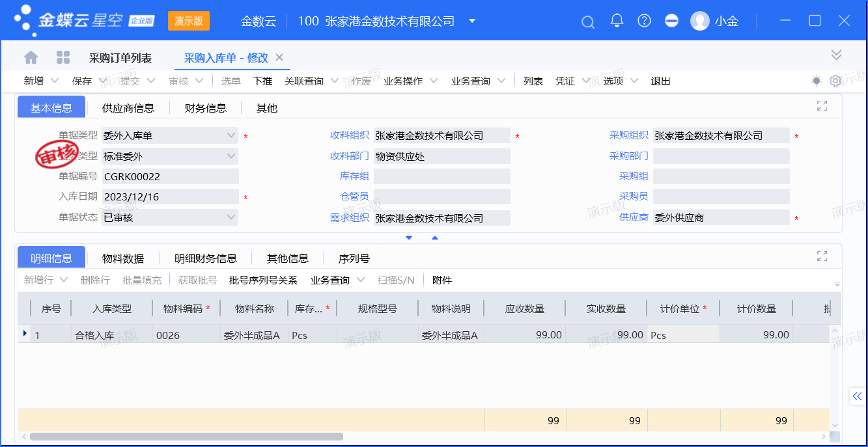Maximize the 基本信息 panel

tap(822, 106)
